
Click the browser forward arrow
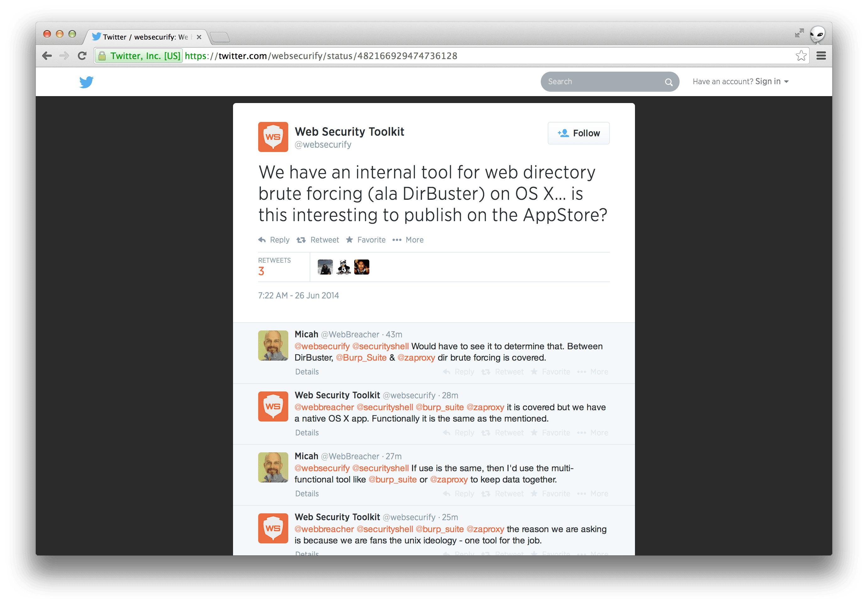(64, 56)
